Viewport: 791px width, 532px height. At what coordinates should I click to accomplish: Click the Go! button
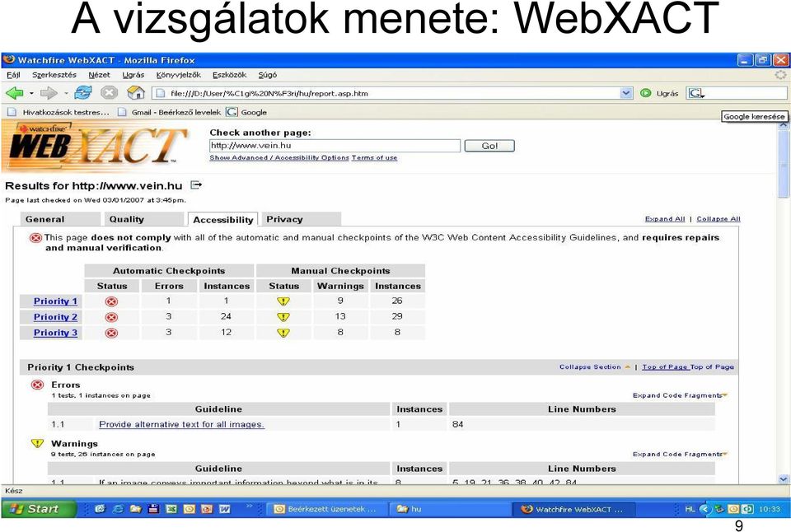489,146
